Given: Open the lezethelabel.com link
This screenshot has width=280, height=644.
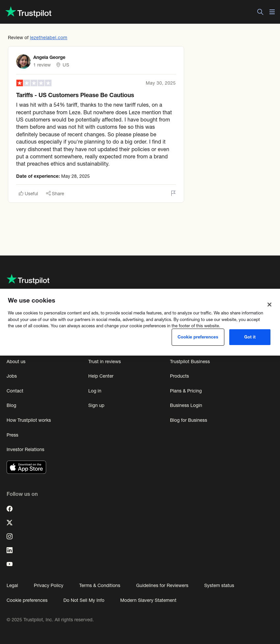Looking at the screenshot, I should (x=48, y=38).
